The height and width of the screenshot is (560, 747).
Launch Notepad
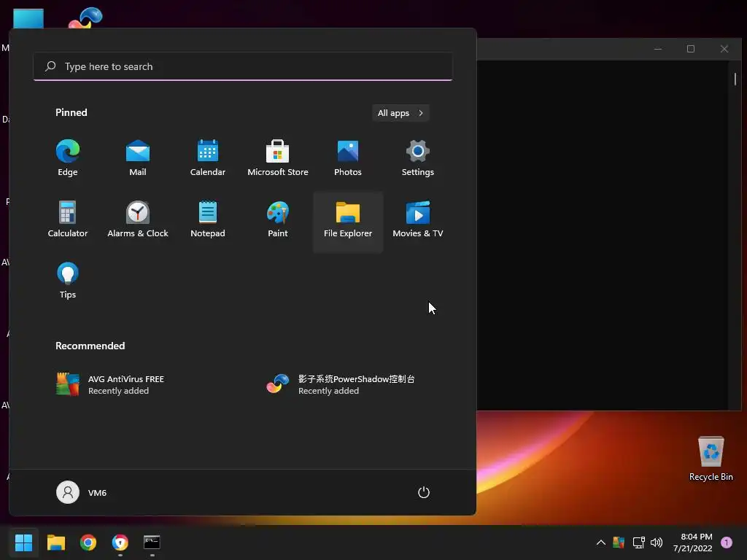(x=208, y=219)
